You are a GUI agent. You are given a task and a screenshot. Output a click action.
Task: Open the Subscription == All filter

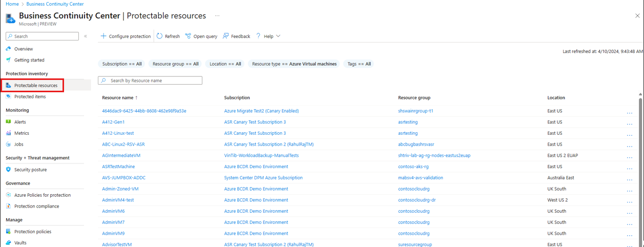coord(122,64)
